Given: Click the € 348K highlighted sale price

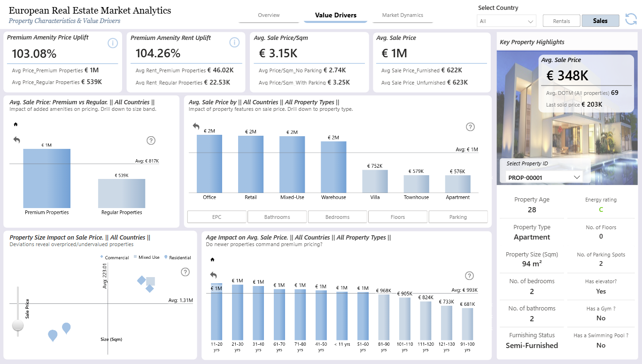Looking at the screenshot, I should (x=567, y=76).
